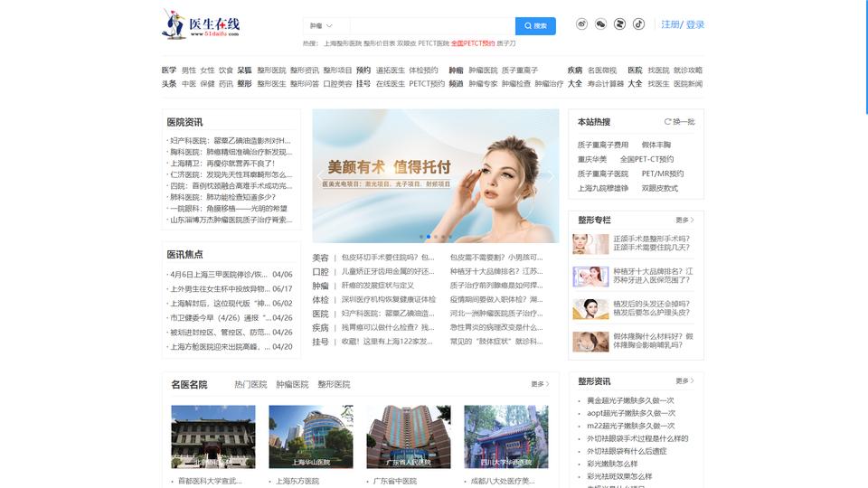The image size is (868, 488).
Task: Open the Weibo social icon
Action: [x=581, y=23]
